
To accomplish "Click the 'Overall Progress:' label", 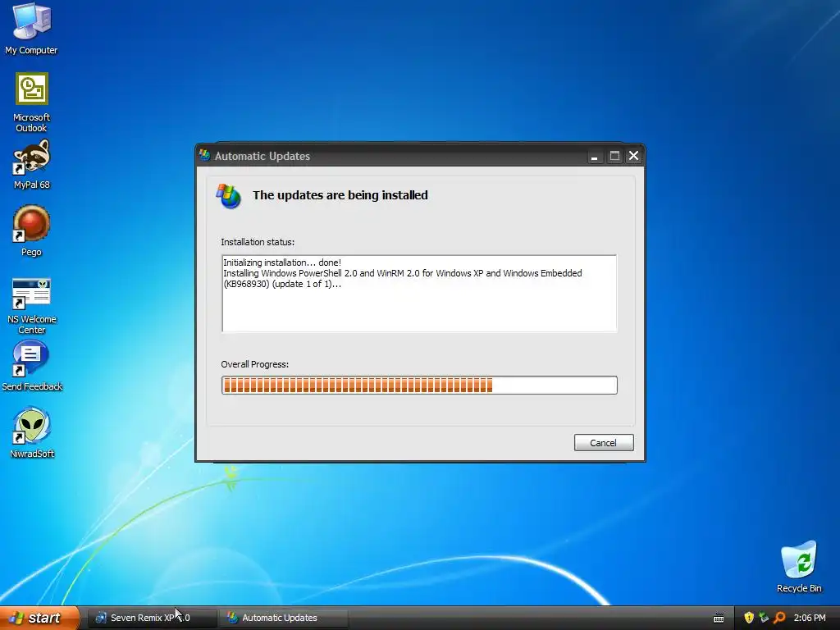I will pyautogui.click(x=255, y=364).
